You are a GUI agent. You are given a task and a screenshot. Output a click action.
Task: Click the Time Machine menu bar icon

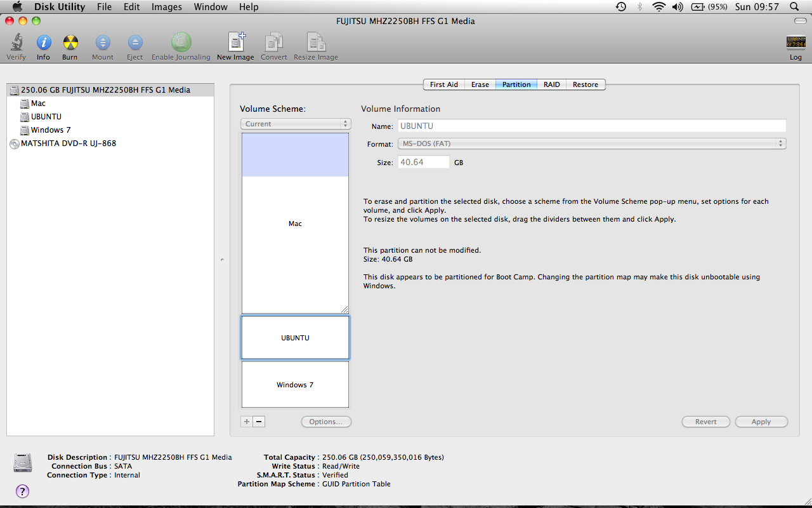pos(621,7)
